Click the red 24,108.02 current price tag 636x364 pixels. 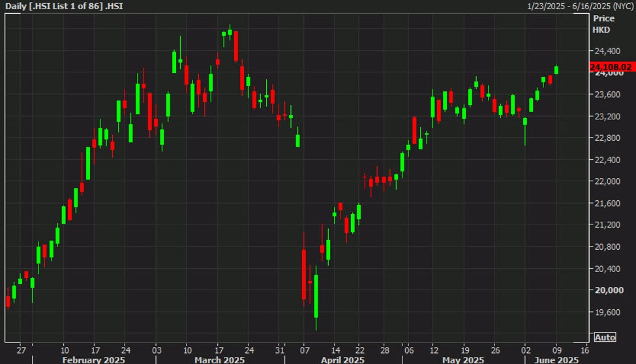coord(611,67)
